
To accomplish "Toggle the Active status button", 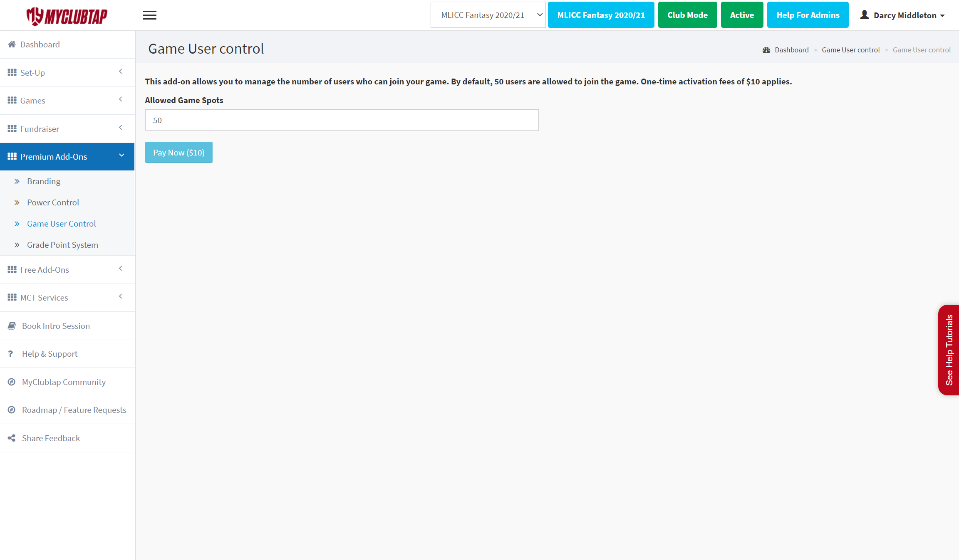I will click(741, 15).
